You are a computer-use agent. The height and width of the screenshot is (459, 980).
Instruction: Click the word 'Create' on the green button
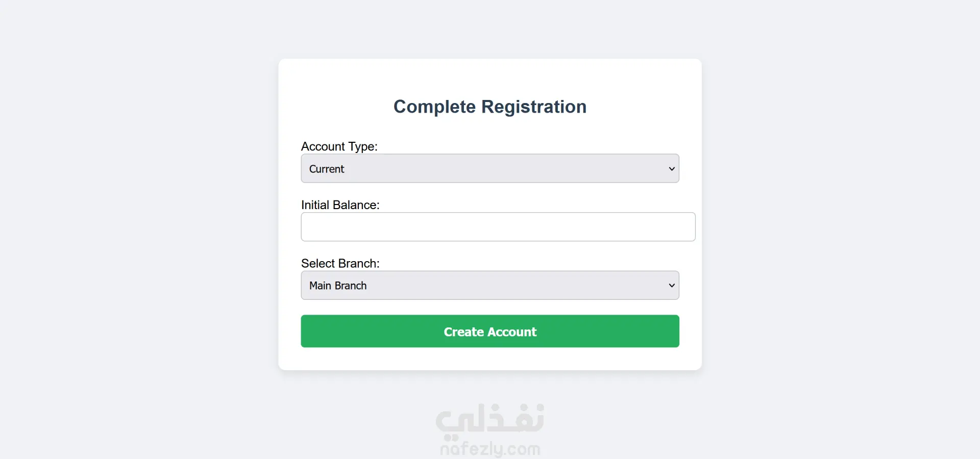click(x=463, y=332)
